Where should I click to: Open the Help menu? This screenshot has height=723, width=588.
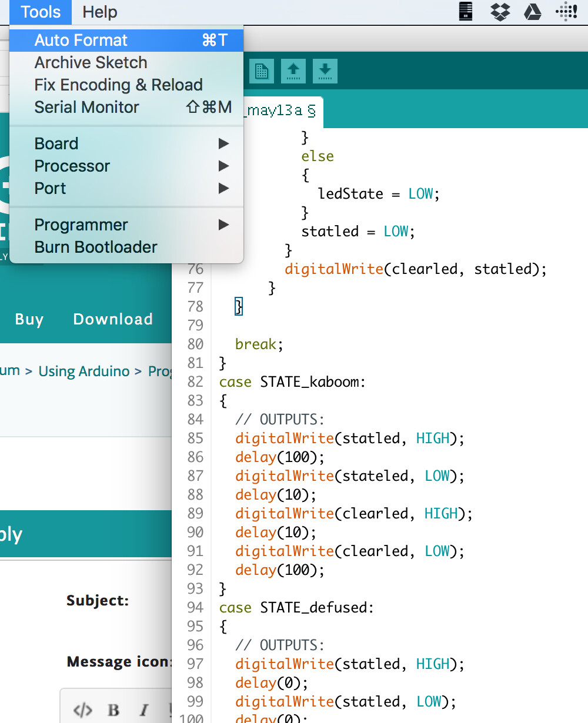[99, 12]
